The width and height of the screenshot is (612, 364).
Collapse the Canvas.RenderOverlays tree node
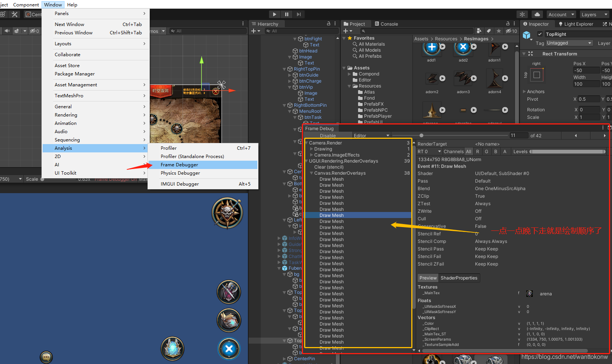(x=311, y=173)
